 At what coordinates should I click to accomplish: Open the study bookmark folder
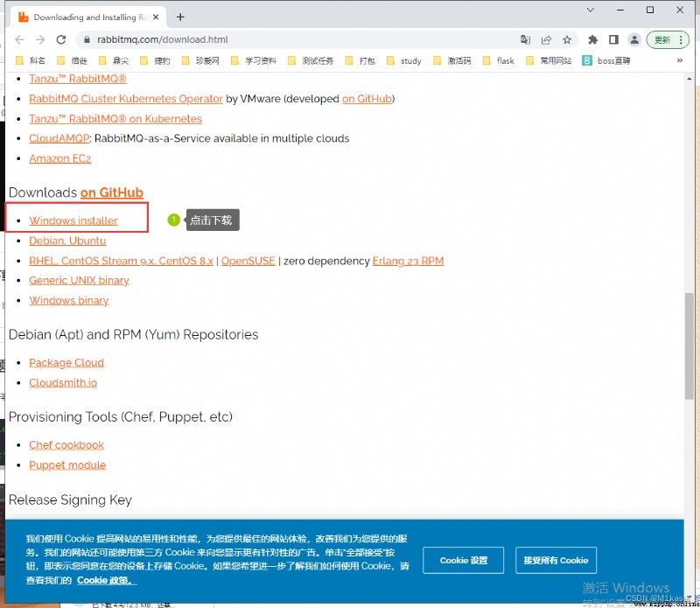404,60
